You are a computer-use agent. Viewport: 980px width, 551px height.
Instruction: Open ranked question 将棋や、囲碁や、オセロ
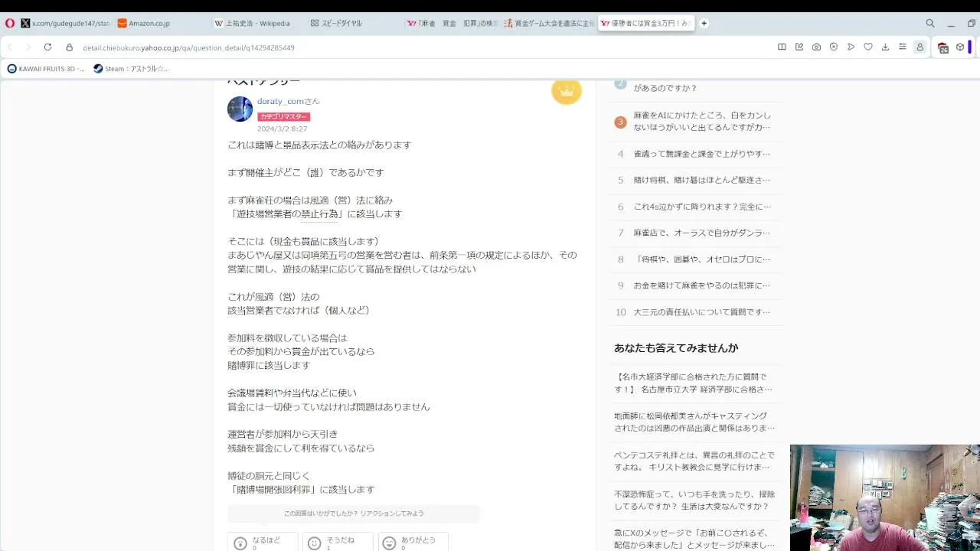(x=702, y=259)
